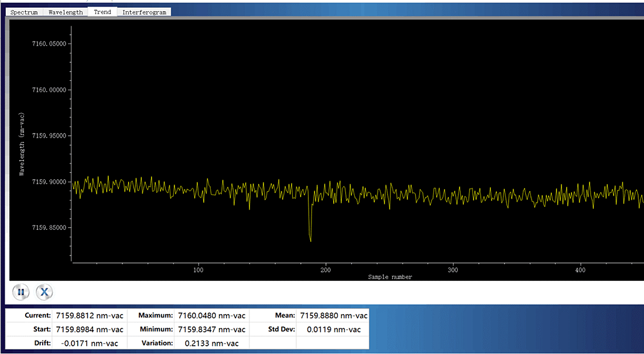The height and width of the screenshot is (354, 644).
Task: Select the Maximum wavelength value
Action: tap(212, 315)
